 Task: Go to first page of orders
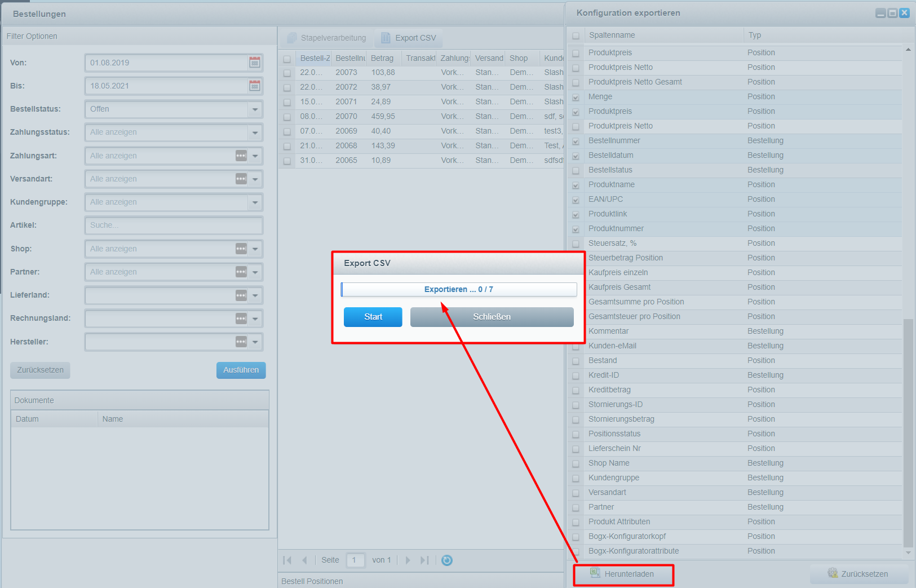(287, 560)
